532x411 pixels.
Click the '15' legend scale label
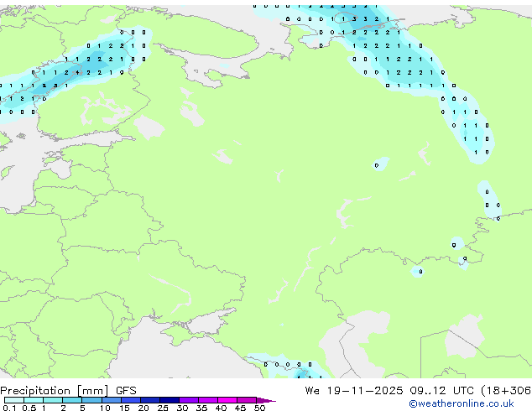click(124, 408)
